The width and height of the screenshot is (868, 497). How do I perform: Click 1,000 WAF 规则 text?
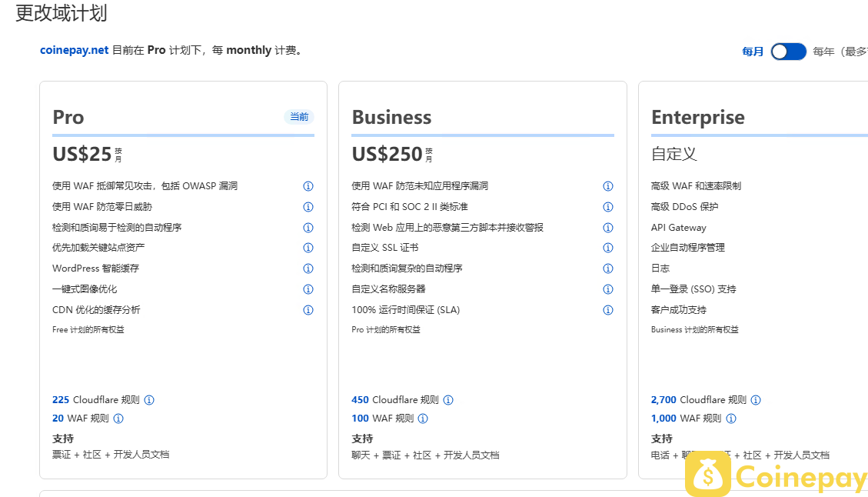click(x=686, y=419)
